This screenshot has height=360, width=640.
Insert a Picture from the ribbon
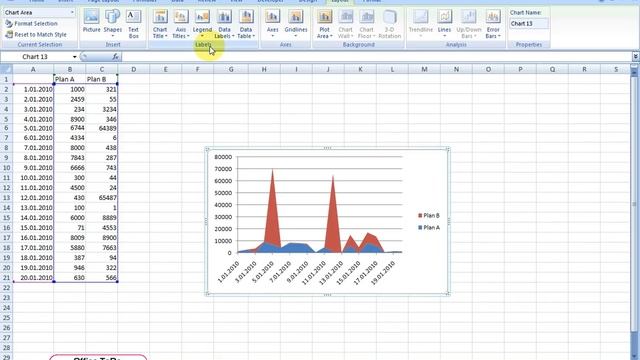pyautogui.click(x=91, y=22)
